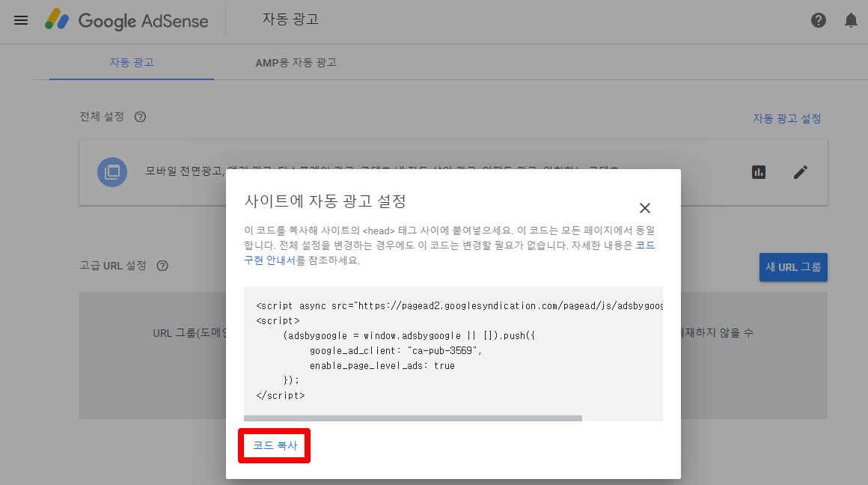Open the notifications bell
Image resolution: width=868 pixels, height=485 pixels.
click(x=851, y=20)
